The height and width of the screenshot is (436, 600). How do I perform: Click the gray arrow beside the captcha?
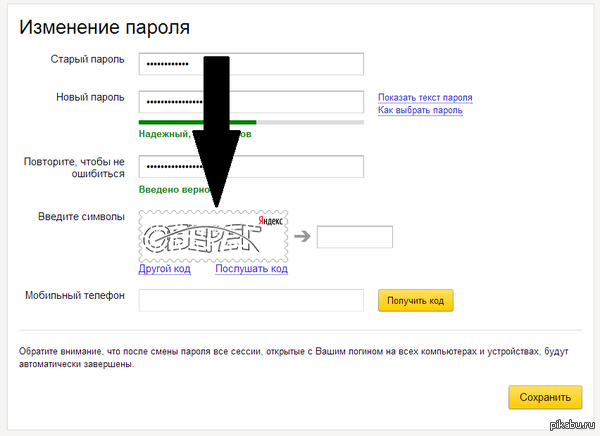coord(301,238)
